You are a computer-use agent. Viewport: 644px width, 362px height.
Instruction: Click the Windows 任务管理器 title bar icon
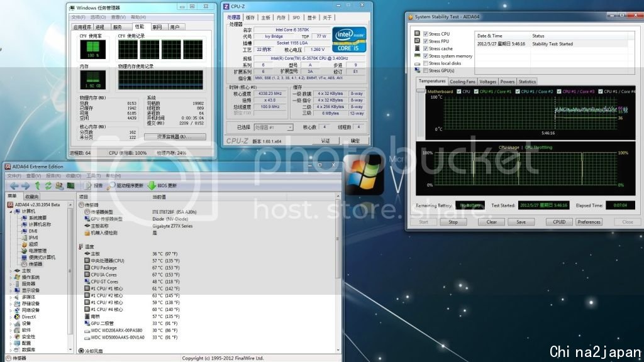(x=72, y=8)
